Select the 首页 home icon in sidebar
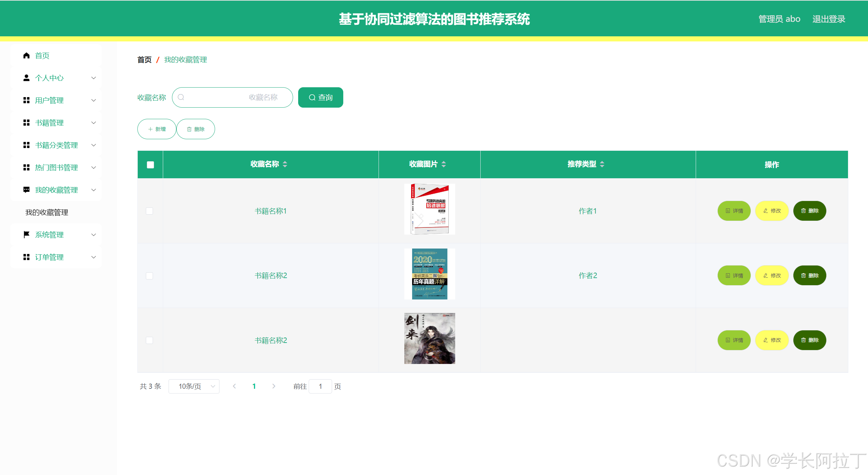The image size is (868, 475). click(27, 55)
